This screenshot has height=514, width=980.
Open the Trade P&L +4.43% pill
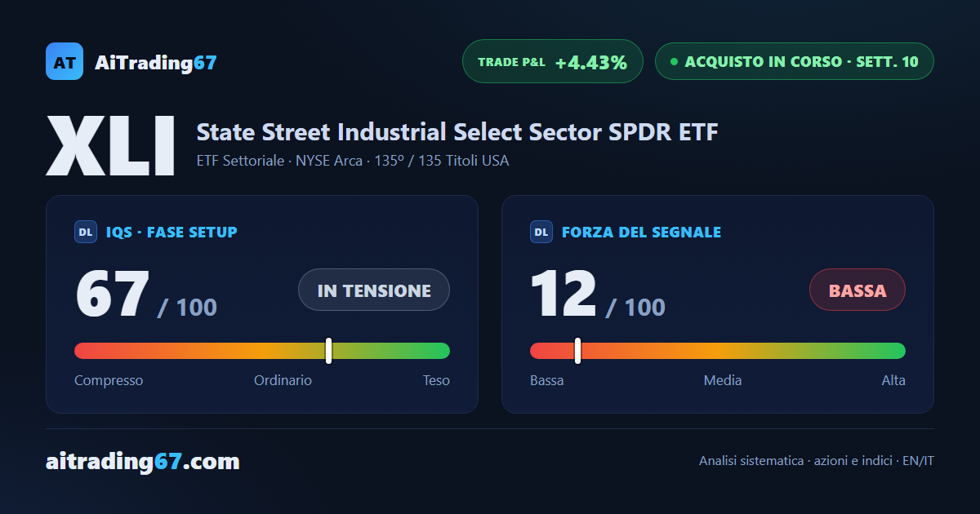click(553, 61)
